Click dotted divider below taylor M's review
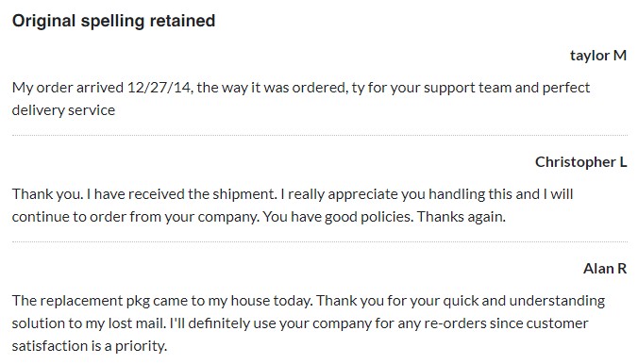This screenshot has height=364, width=638. pyautogui.click(x=320, y=135)
